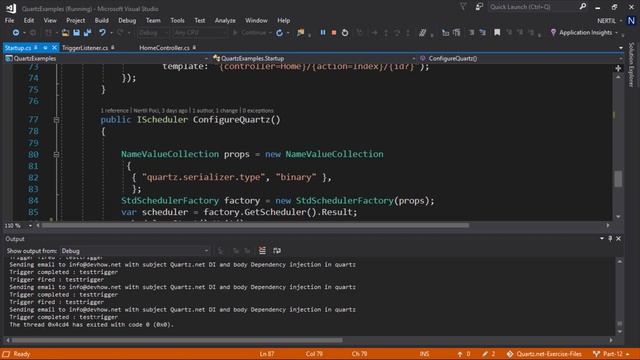Viewport: 640px width, 360px height.
Task: Click the Ready status bar icon
Action: 6,354
